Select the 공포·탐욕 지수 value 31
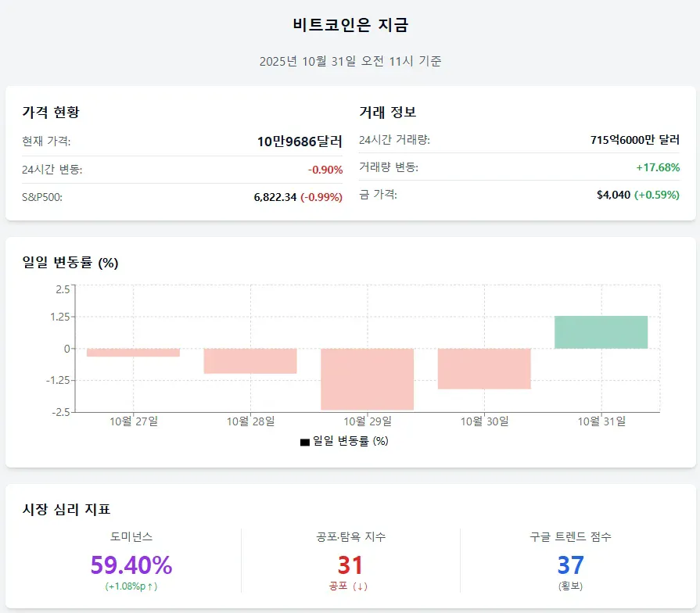The height and width of the screenshot is (613, 700). (x=350, y=565)
